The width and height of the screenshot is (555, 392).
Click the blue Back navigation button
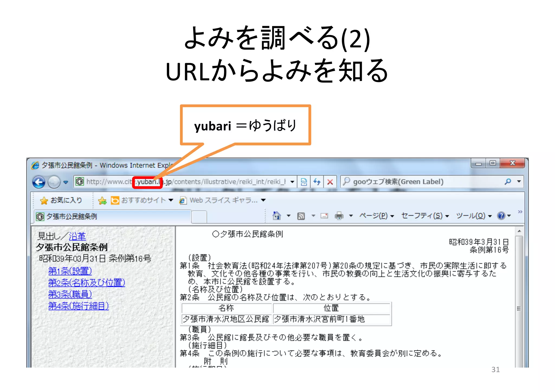[x=39, y=182]
